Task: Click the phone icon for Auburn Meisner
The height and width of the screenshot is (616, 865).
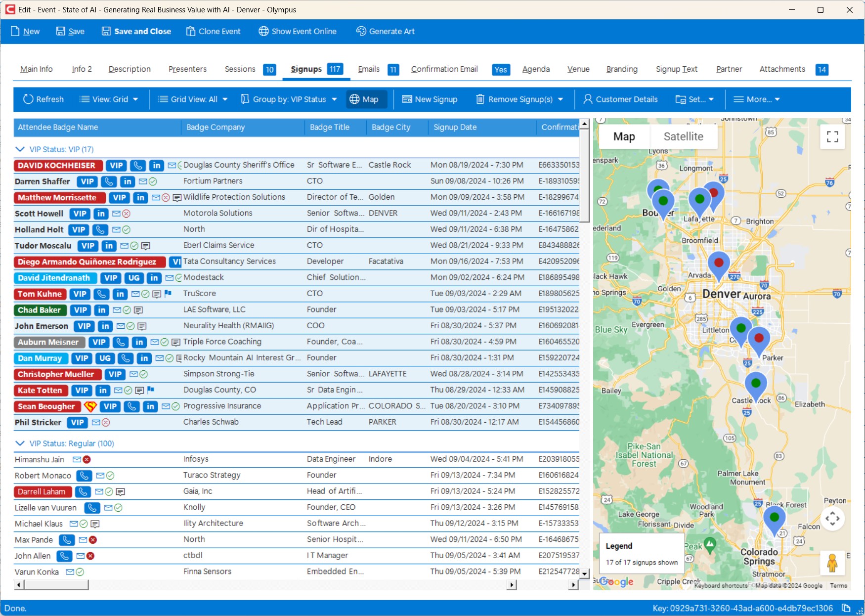Action: tap(121, 342)
